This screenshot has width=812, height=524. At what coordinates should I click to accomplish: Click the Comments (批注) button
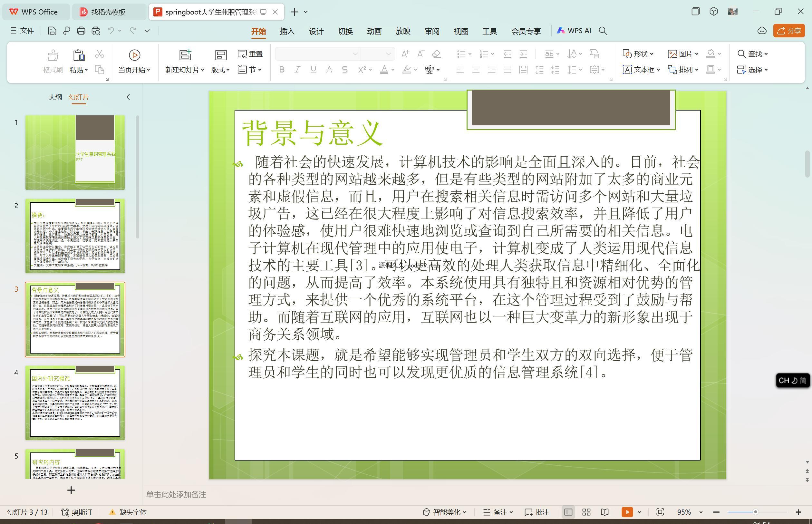[x=537, y=512]
